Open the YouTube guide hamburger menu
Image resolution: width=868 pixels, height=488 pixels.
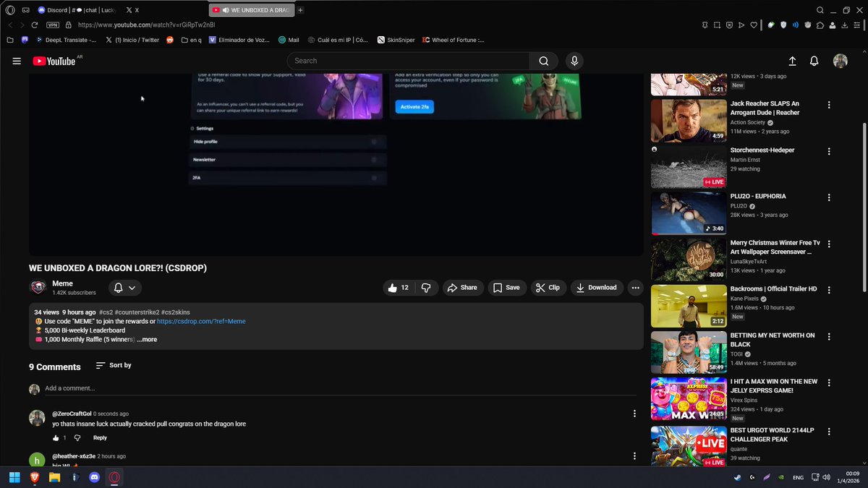click(x=17, y=61)
